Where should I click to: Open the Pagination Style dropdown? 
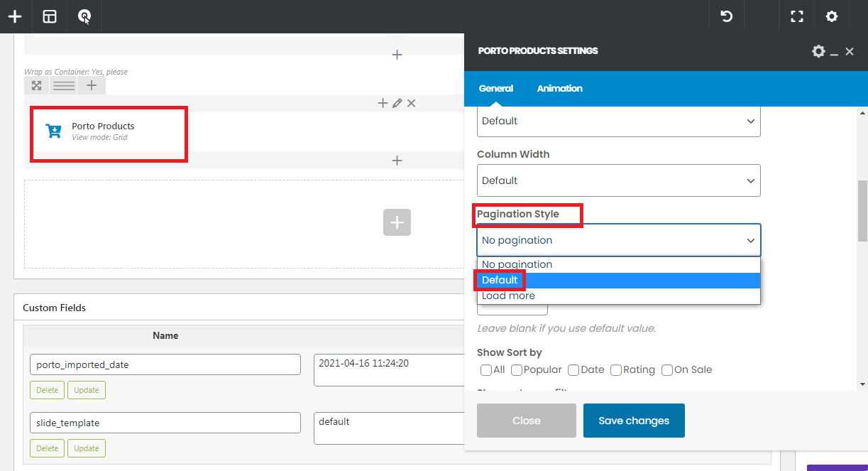pyautogui.click(x=619, y=240)
